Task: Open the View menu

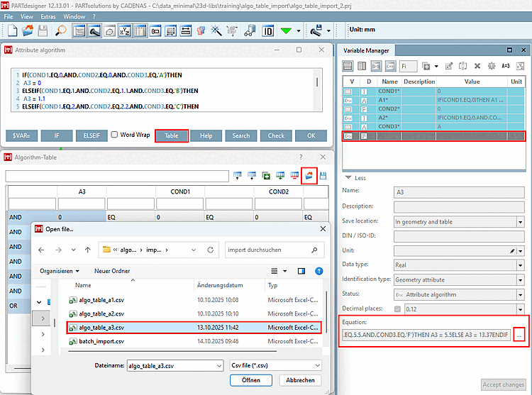Action: point(26,16)
